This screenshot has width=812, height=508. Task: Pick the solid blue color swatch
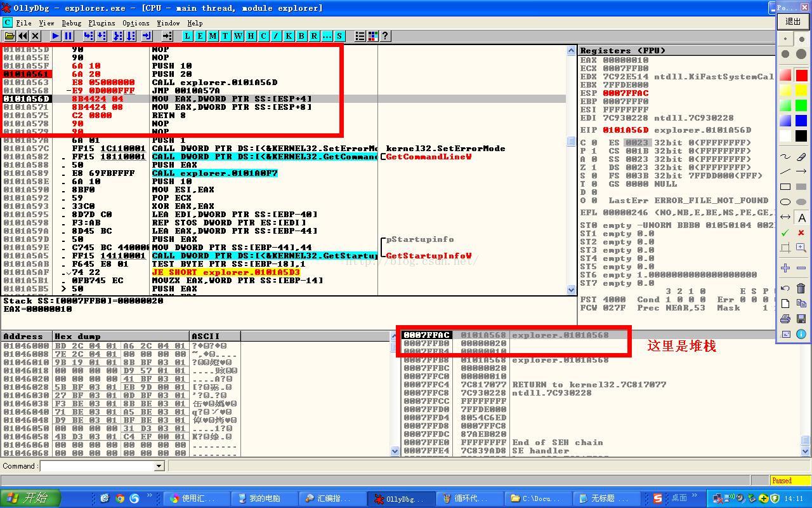[x=801, y=121]
